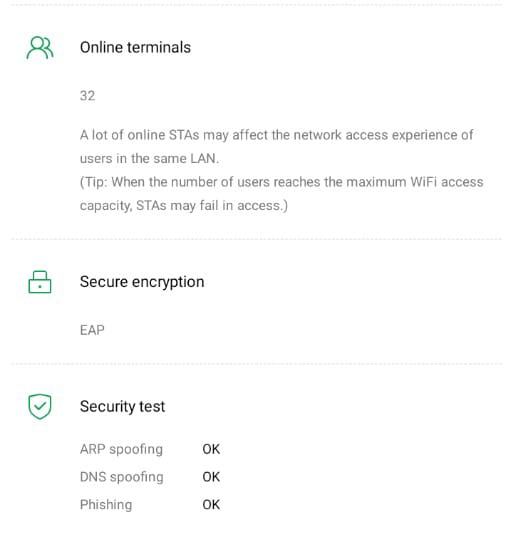Click the Secure encryption padlock icon

click(40, 282)
